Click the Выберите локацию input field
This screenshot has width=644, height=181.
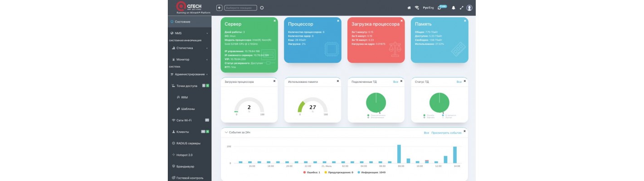[x=240, y=8]
